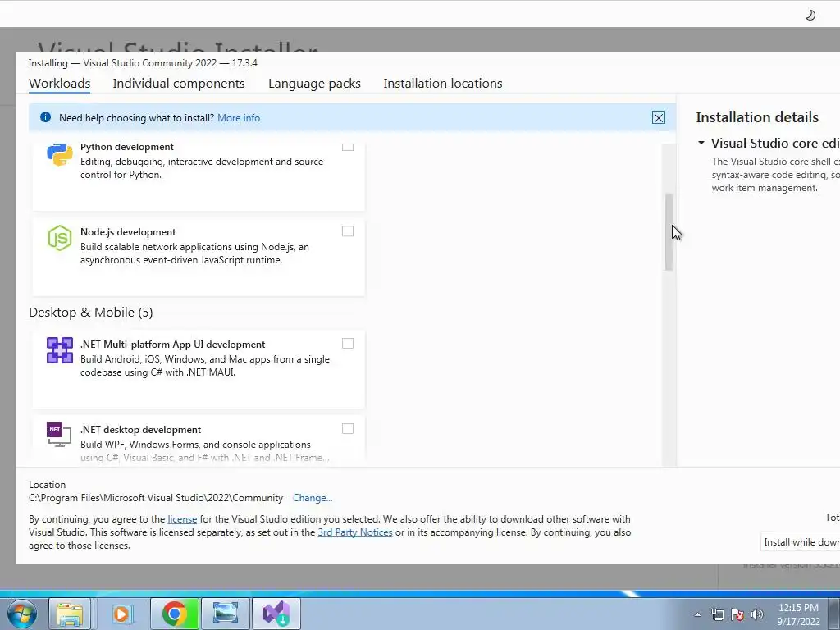This screenshot has height=630, width=840.
Task: Switch to Individual components tab
Action: [178, 84]
